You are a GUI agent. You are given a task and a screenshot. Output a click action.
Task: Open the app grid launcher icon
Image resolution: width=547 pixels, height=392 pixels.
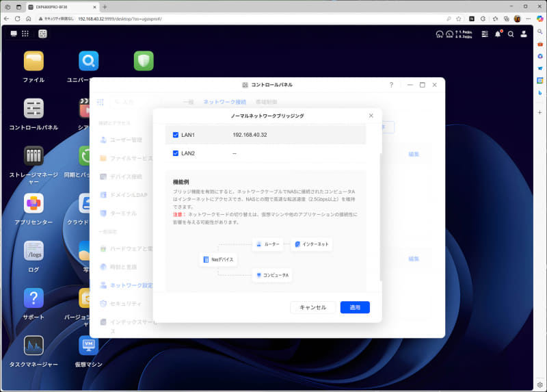tap(25, 34)
